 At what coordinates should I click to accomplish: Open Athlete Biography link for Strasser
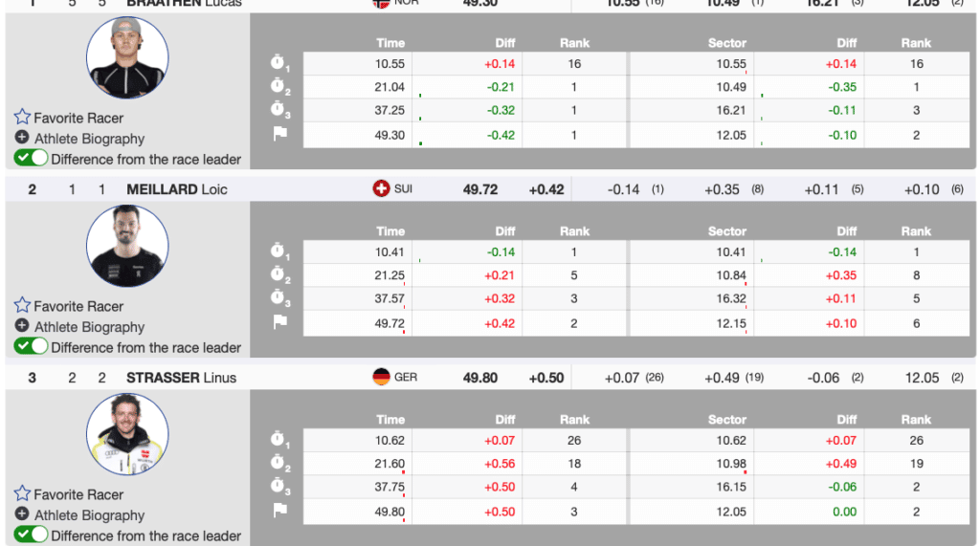(x=89, y=515)
